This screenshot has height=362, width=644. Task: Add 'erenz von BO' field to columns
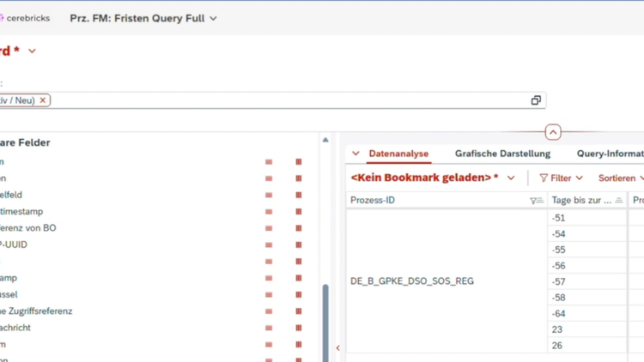point(299,228)
